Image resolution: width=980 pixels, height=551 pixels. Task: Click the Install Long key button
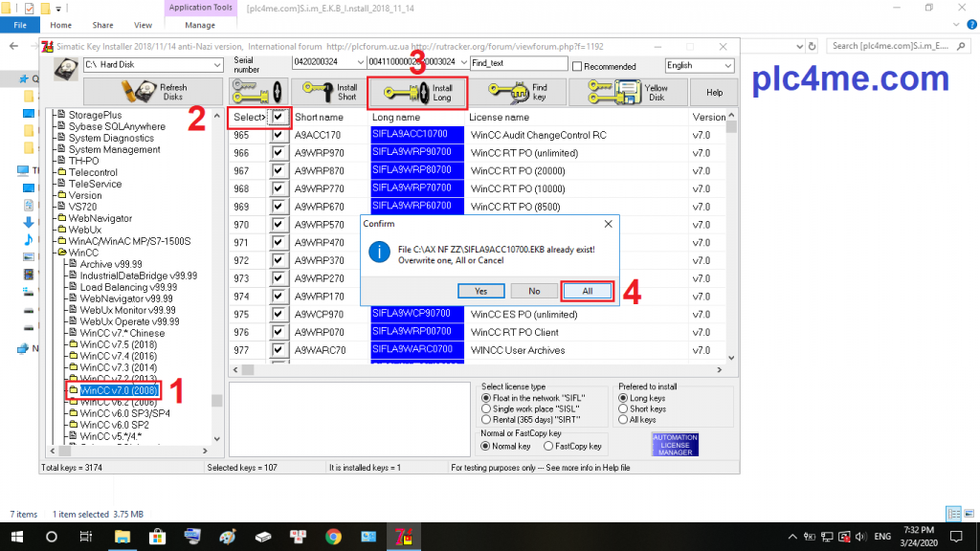click(417, 92)
